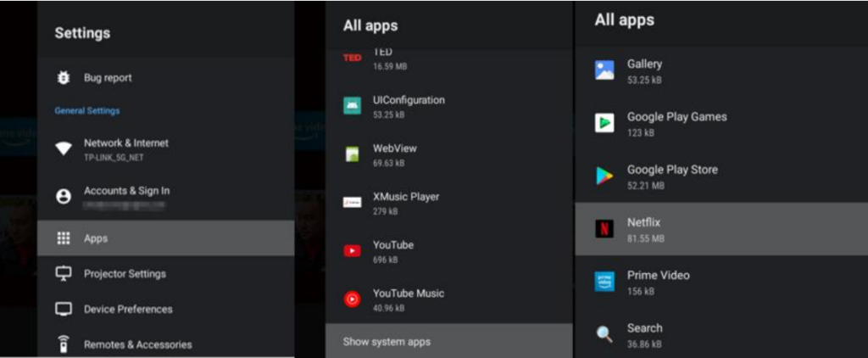The height and width of the screenshot is (358, 868).
Task: Click the 16.59 MB size under TED
Action: [390, 66]
